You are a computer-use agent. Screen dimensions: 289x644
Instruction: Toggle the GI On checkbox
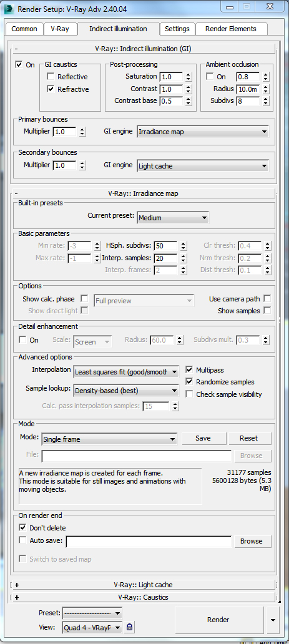(19, 64)
